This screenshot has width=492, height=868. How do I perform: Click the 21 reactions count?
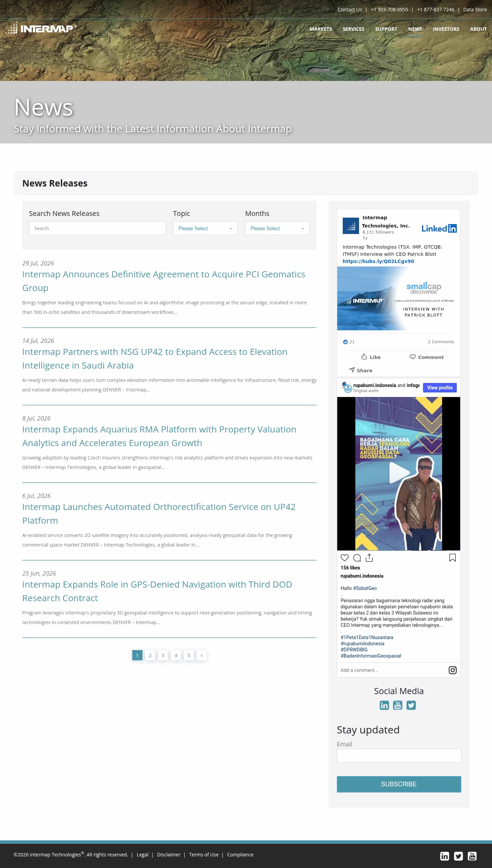(x=349, y=342)
